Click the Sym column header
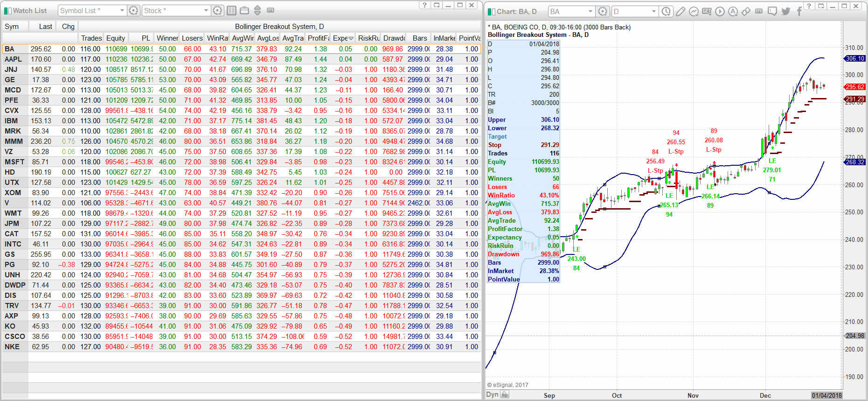868x401 pixels. 15,27
